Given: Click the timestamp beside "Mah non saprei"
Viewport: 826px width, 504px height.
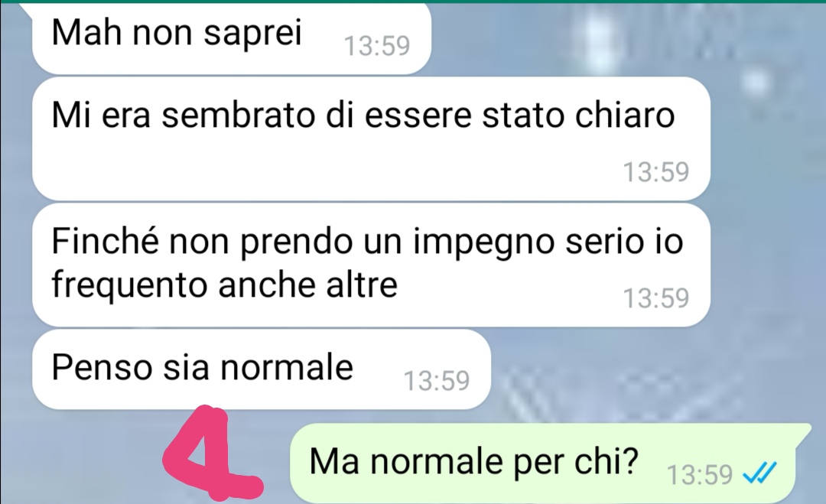Looking at the screenshot, I should (x=376, y=45).
